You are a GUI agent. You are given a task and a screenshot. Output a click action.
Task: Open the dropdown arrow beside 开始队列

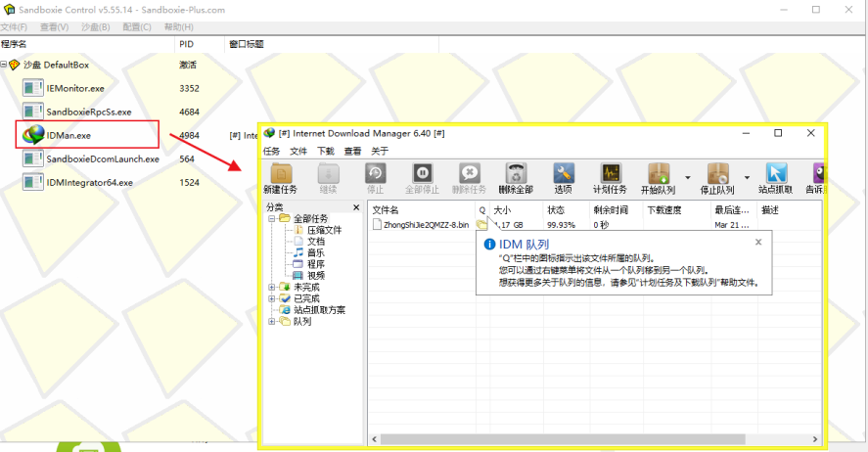(x=688, y=178)
